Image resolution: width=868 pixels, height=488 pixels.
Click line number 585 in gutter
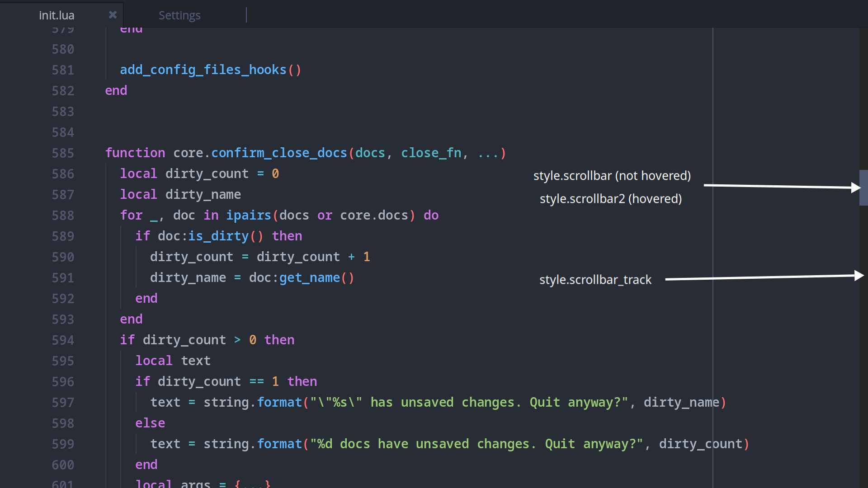[x=63, y=153]
